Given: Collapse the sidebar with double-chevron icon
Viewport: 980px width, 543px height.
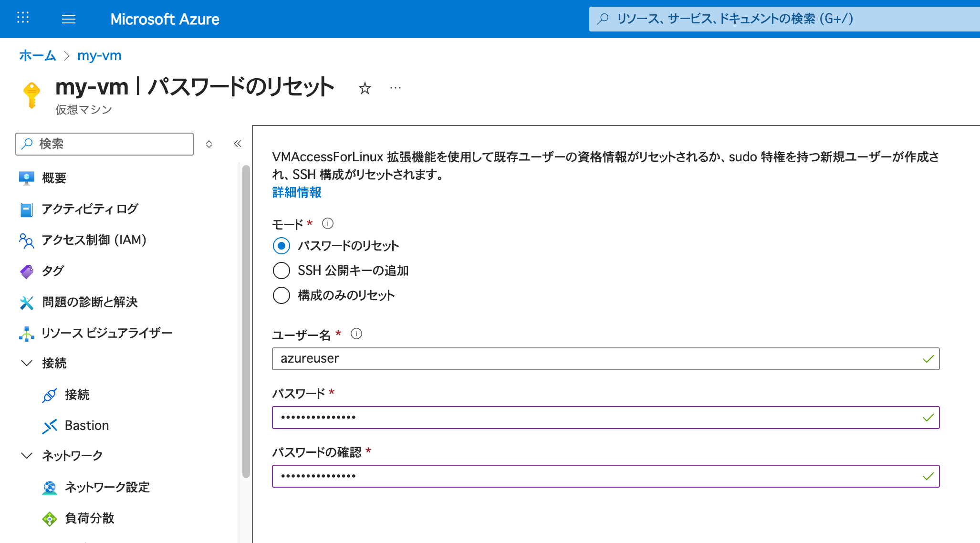Looking at the screenshot, I should 238,144.
